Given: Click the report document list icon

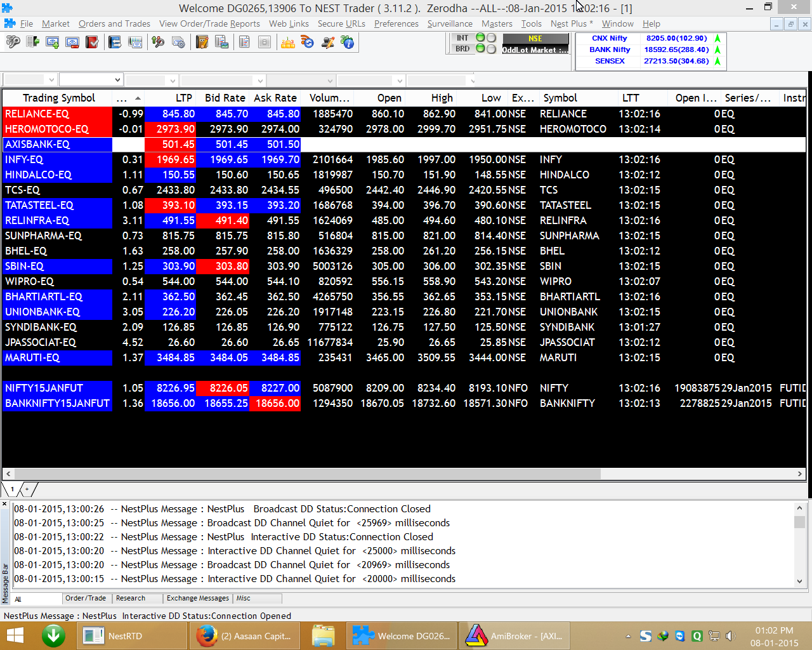Looking at the screenshot, I should click(x=244, y=43).
